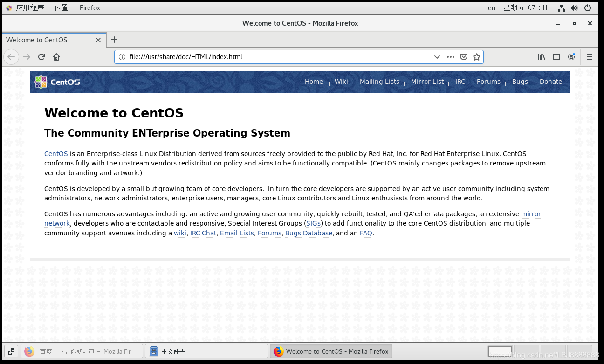Select the first workspace in the switcher
The height and width of the screenshot is (364, 604).
click(500, 351)
